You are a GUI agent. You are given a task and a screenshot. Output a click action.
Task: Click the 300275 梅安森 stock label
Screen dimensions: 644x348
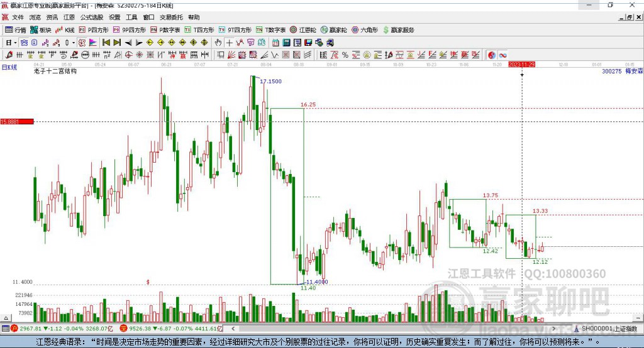click(622, 72)
